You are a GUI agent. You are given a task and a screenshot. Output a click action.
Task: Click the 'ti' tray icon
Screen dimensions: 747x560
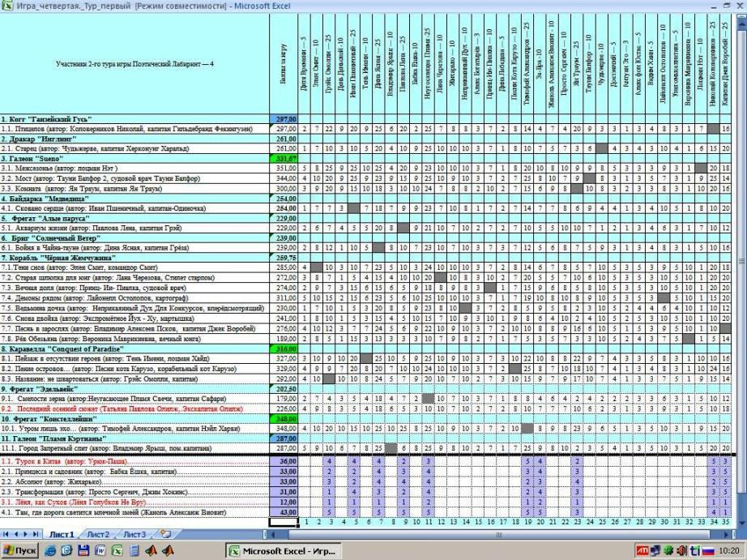pos(695,550)
